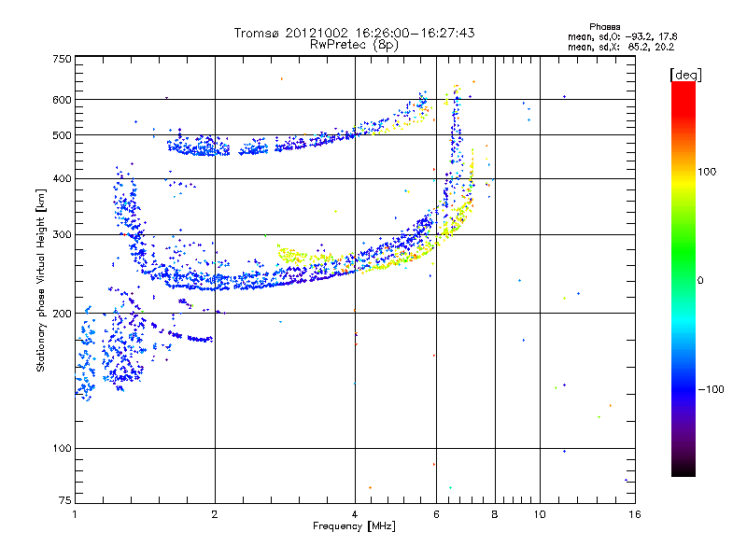Click the 'mean, sd,X: 85.2, 20.2' line
747x560 pixels.
pos(621,47)
